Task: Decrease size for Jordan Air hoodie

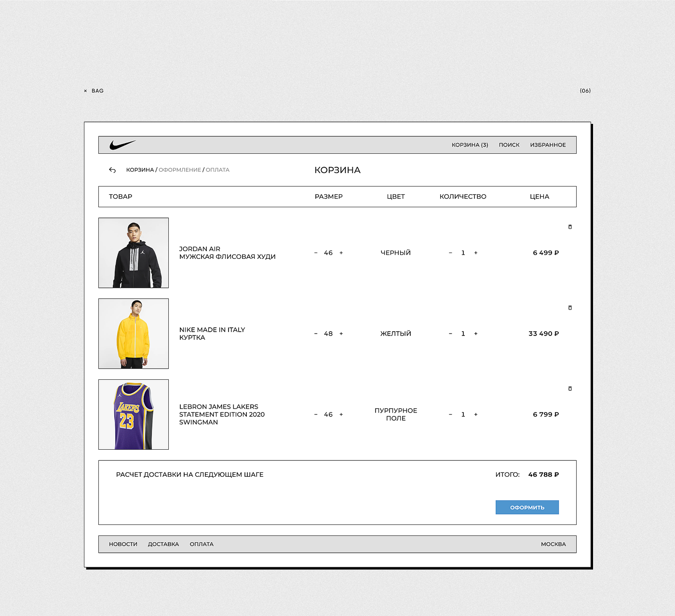Action: point(316,253)
